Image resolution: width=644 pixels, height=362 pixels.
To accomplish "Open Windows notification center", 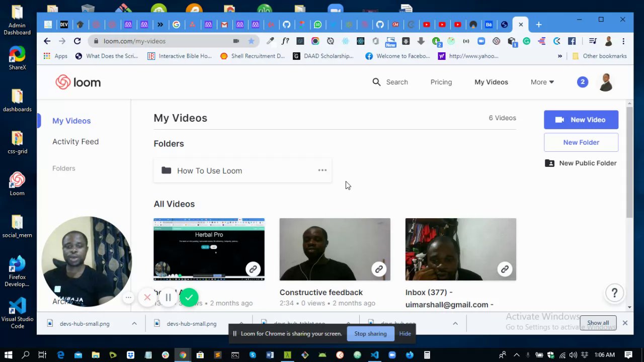I will tap(628, 355).
